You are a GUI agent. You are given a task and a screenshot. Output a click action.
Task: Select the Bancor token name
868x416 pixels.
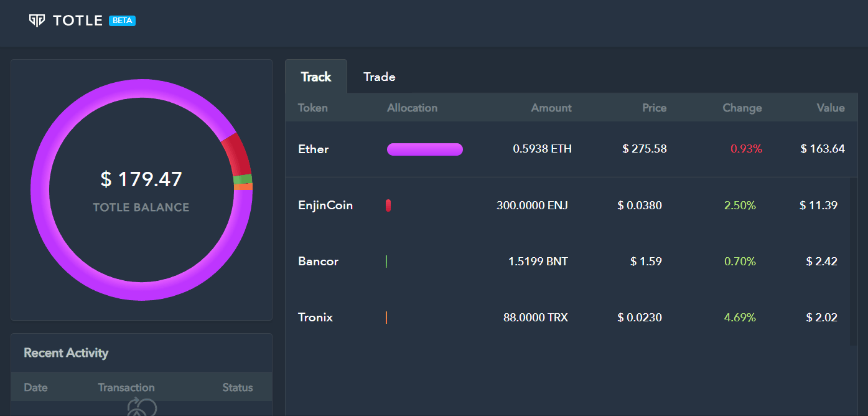319,261
